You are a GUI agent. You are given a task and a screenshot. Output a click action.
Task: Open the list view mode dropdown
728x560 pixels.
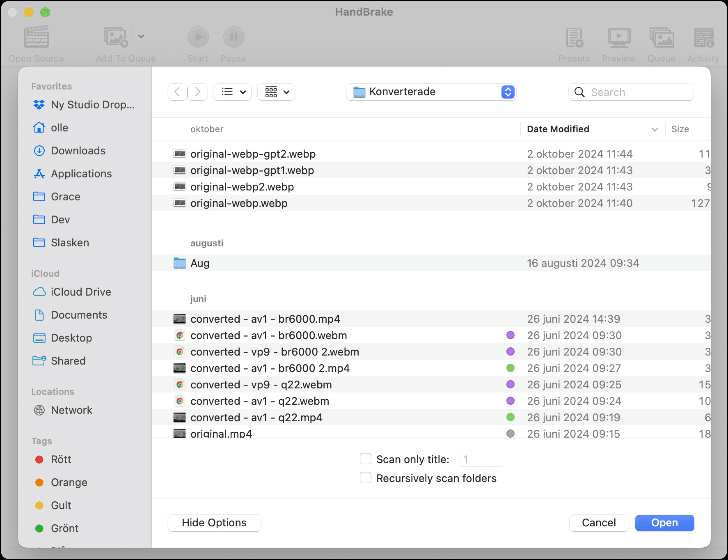tap(232, 92)
